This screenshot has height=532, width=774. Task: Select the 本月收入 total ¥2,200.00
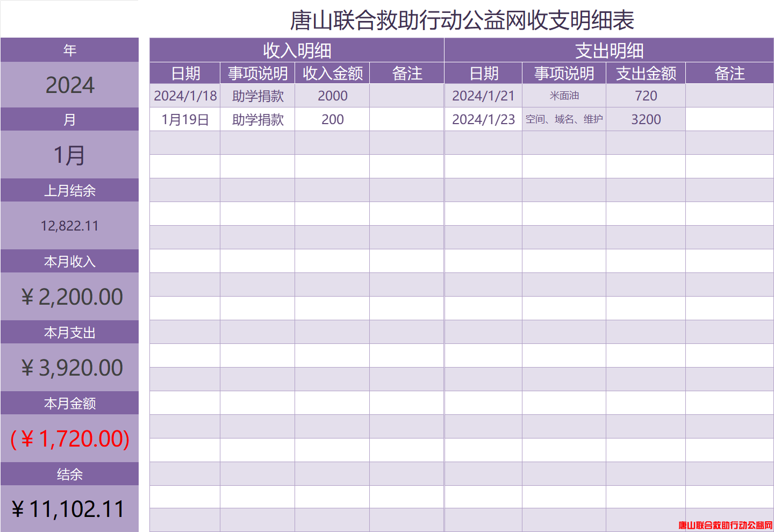[x=70, y=297]
